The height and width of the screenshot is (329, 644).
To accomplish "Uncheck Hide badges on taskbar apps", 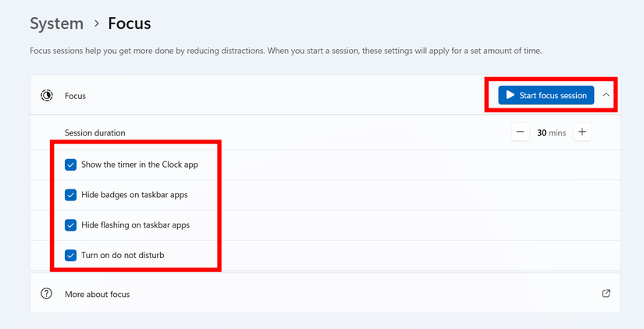I will point(70,195).
